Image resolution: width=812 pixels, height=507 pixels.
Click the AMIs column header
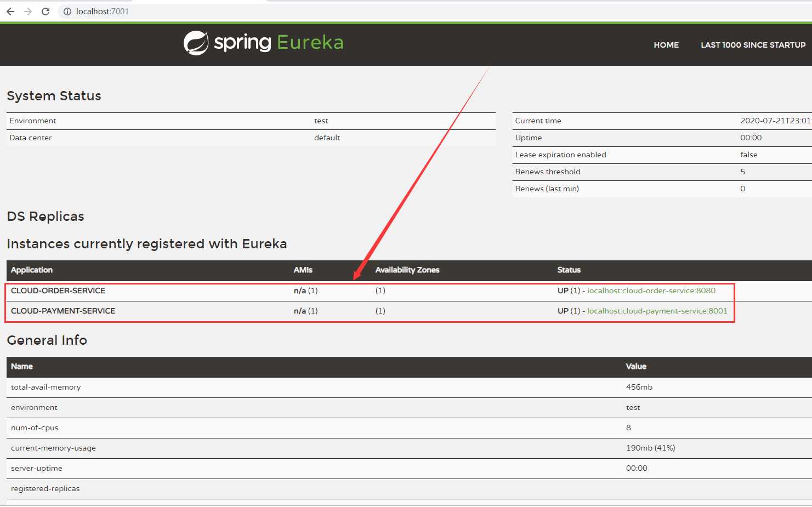(303, 270)
